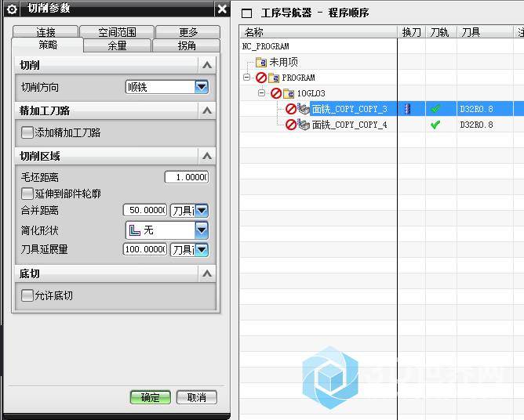Switch to the 余量 tab
Viewport: 524px width, 420px height.
(x=117, y=45)
